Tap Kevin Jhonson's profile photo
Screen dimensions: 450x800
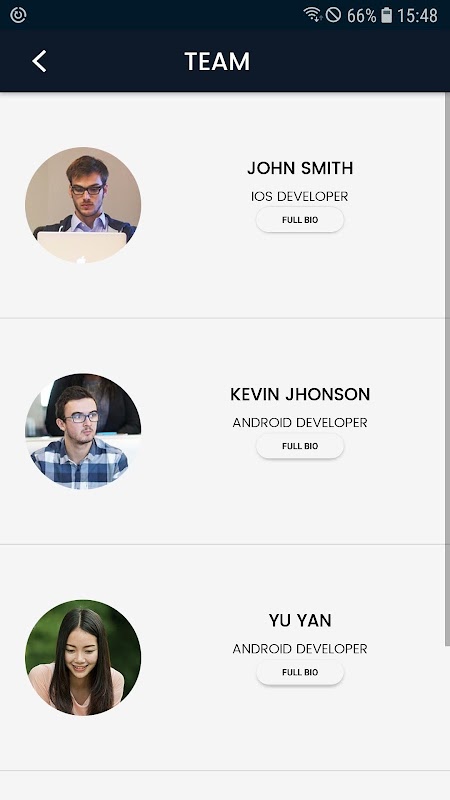click(83, 431)
